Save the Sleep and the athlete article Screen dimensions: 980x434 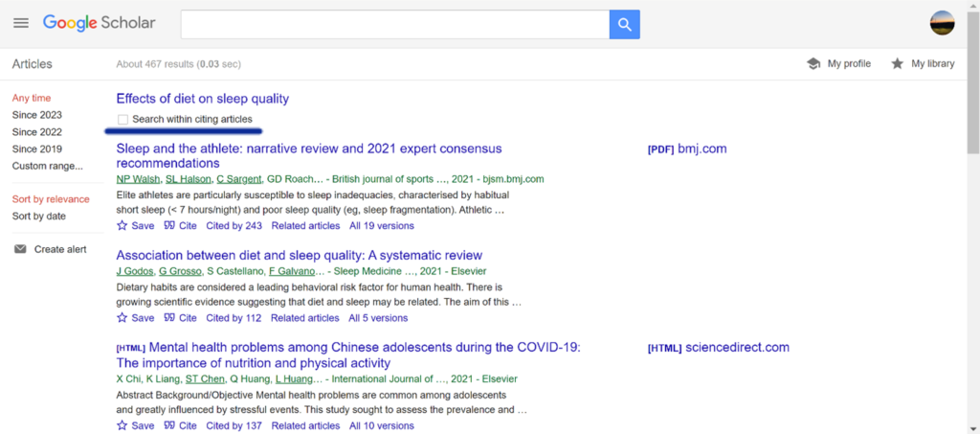pos(135,226)
